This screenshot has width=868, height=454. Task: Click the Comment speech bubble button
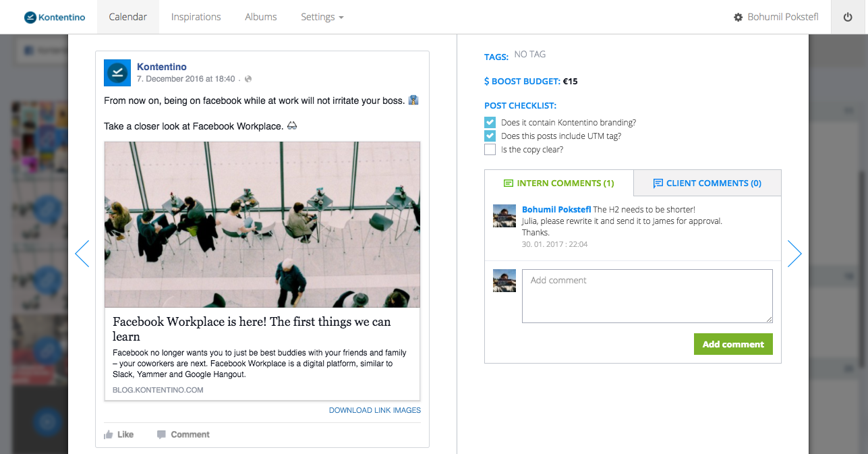pos(183,434)
